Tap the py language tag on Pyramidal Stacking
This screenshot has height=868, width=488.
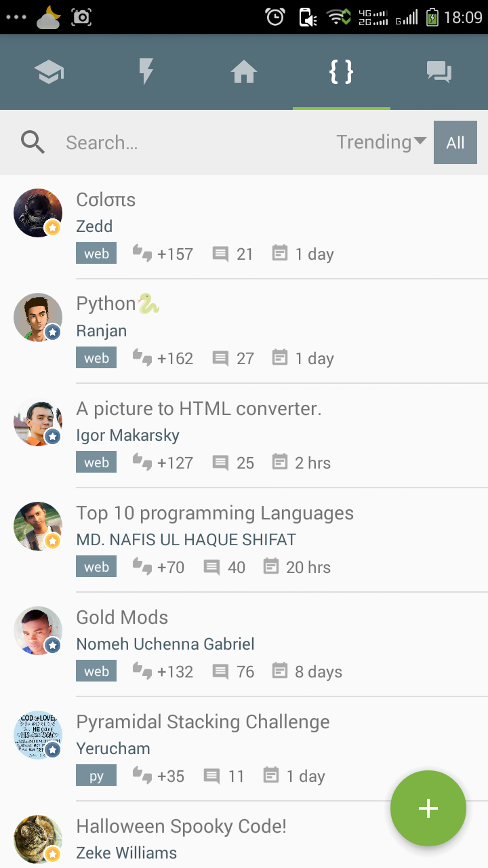pos(96,776)
